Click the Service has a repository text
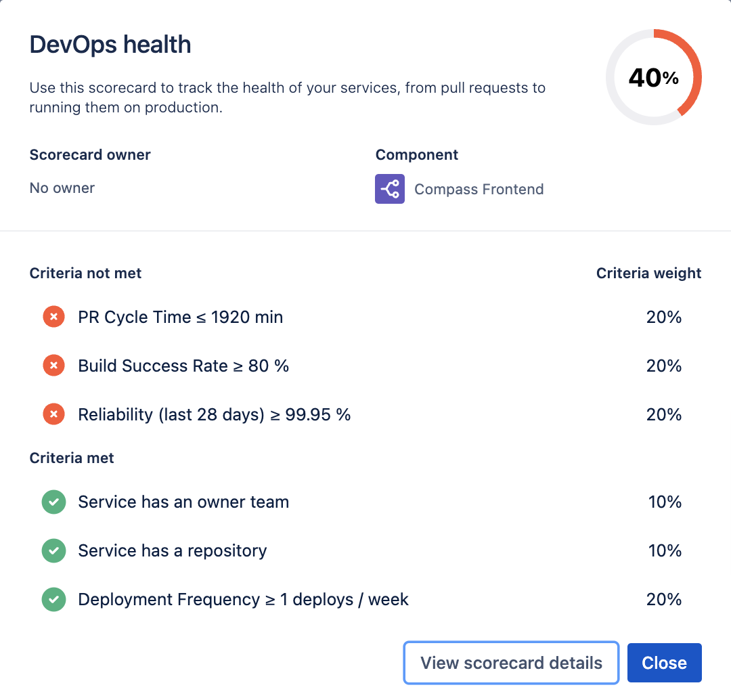This screenshot has width=731, height=700. (172, 551)
